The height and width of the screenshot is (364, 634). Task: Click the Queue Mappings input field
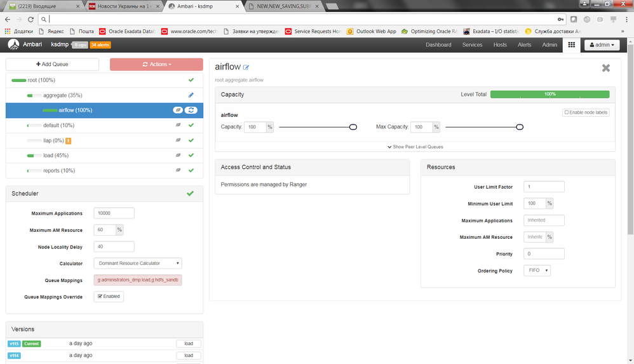138,280
